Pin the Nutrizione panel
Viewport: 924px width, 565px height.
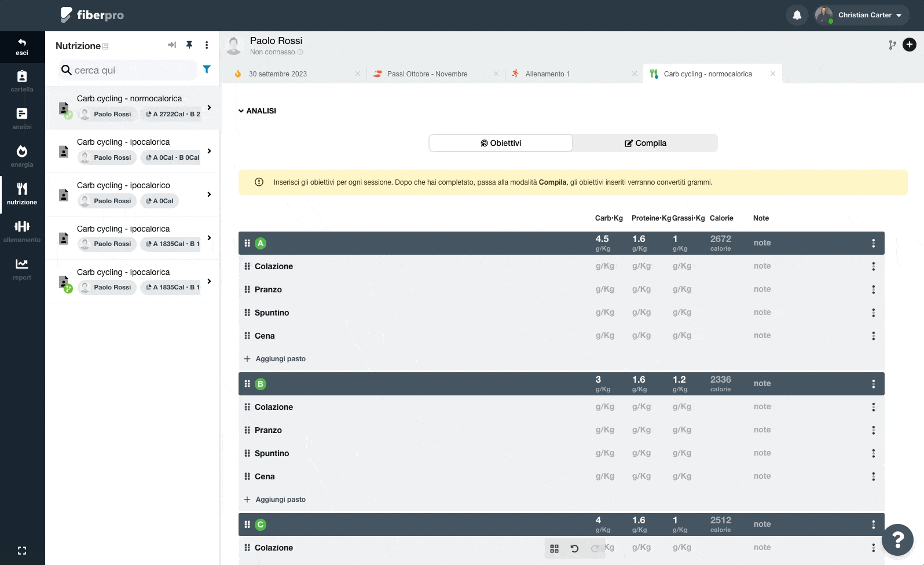point(189,45)
